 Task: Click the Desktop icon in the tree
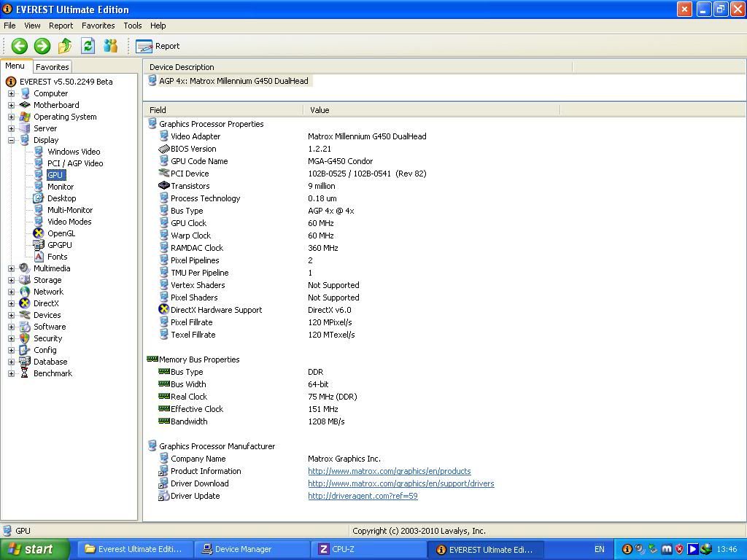pos(39,198)
